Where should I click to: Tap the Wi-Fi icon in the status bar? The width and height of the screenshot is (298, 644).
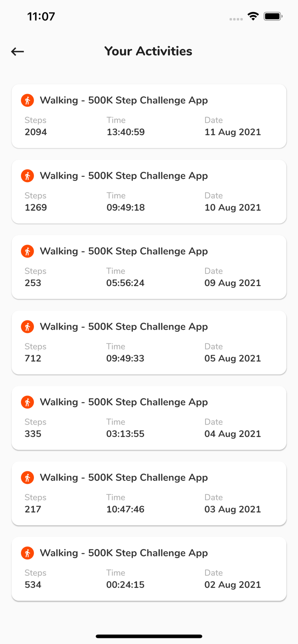pyautogui.click(x=253, y=16)
